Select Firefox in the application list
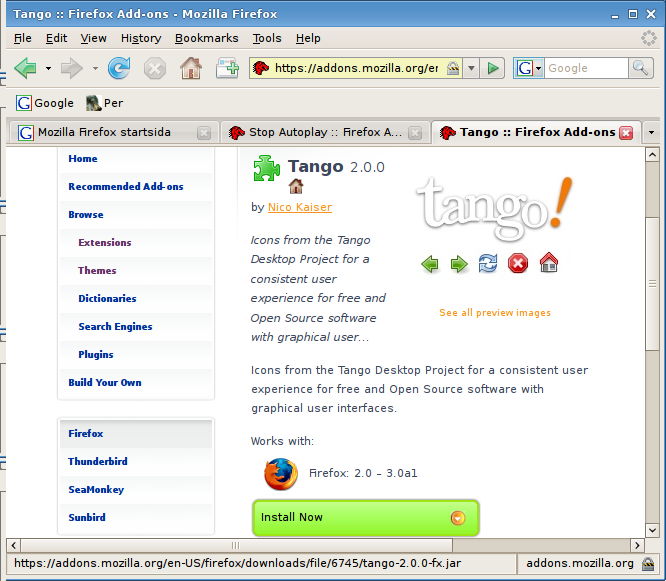 [135, 434]
